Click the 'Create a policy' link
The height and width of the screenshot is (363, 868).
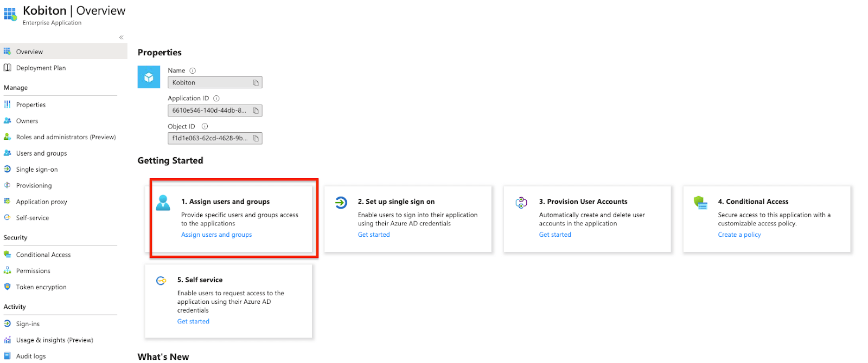point(739,235)
